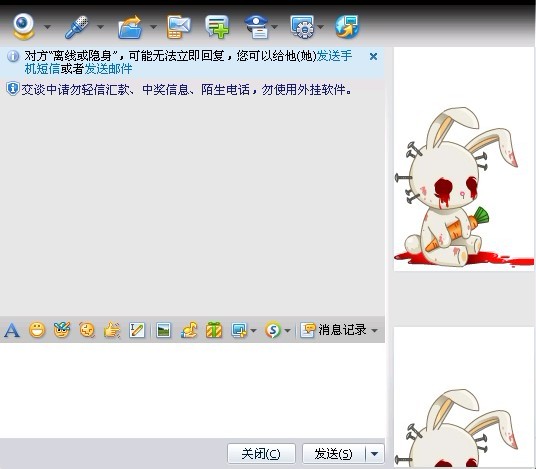Click inside the message input box
The image size is (536, 469).
tap(192, 390)
